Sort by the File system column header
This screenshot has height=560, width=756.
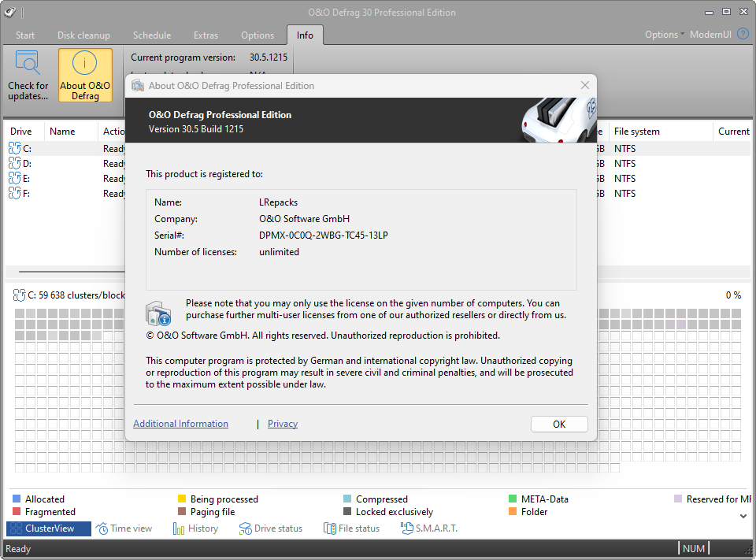click(661, 132)
